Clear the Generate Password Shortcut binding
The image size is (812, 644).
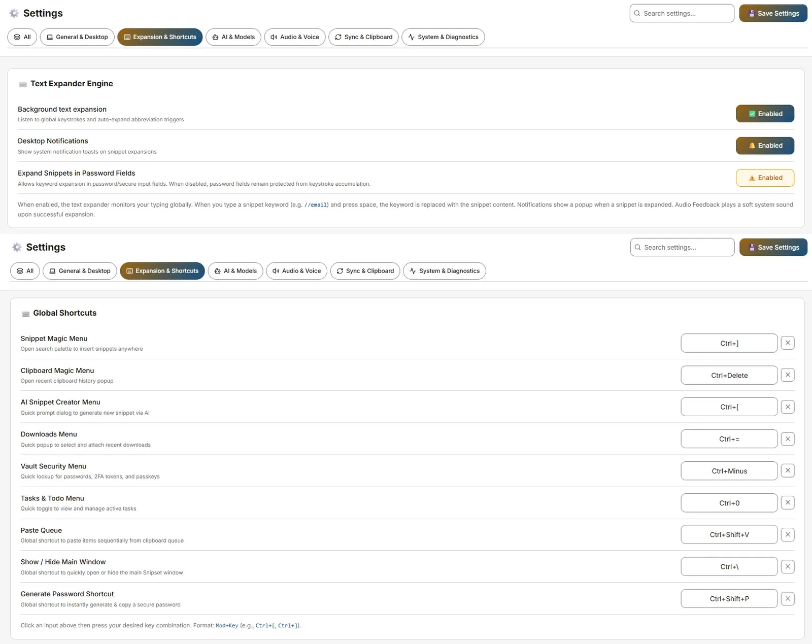pyautogui.click(x=787, y=599)
